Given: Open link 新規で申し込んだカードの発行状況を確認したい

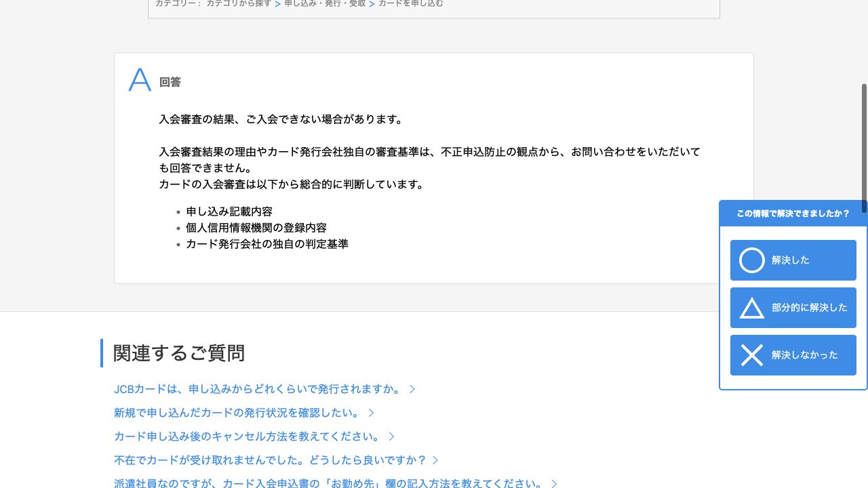Looking at the screenshot, I should point(237,413).
